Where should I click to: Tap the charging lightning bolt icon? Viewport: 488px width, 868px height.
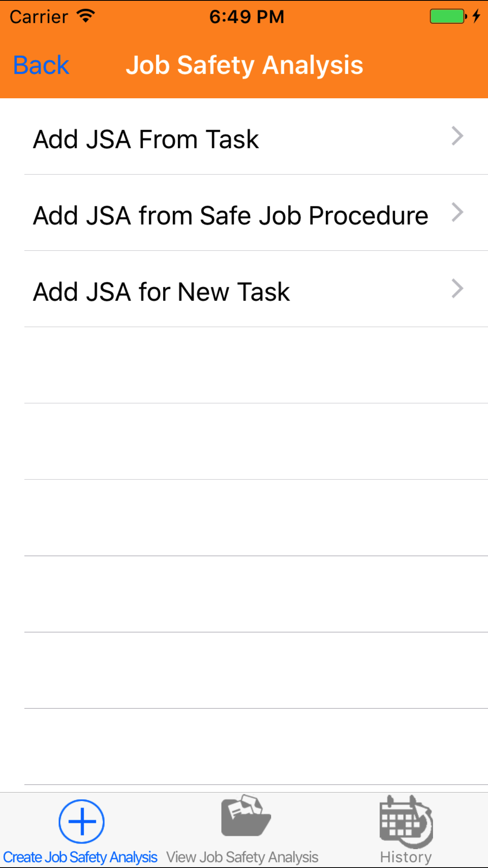click(x=476, y=16)
